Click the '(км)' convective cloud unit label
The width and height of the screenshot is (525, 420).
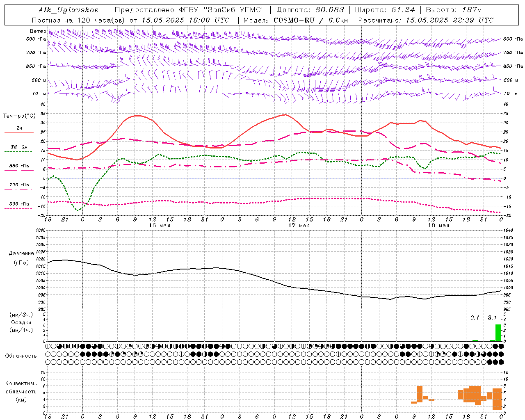[x=21, y=399]
